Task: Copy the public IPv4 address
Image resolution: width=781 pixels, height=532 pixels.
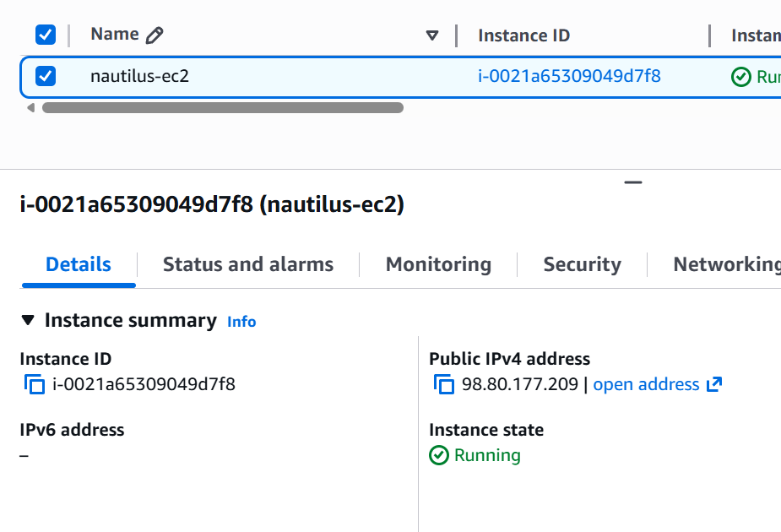Action: tap(443, 385)
